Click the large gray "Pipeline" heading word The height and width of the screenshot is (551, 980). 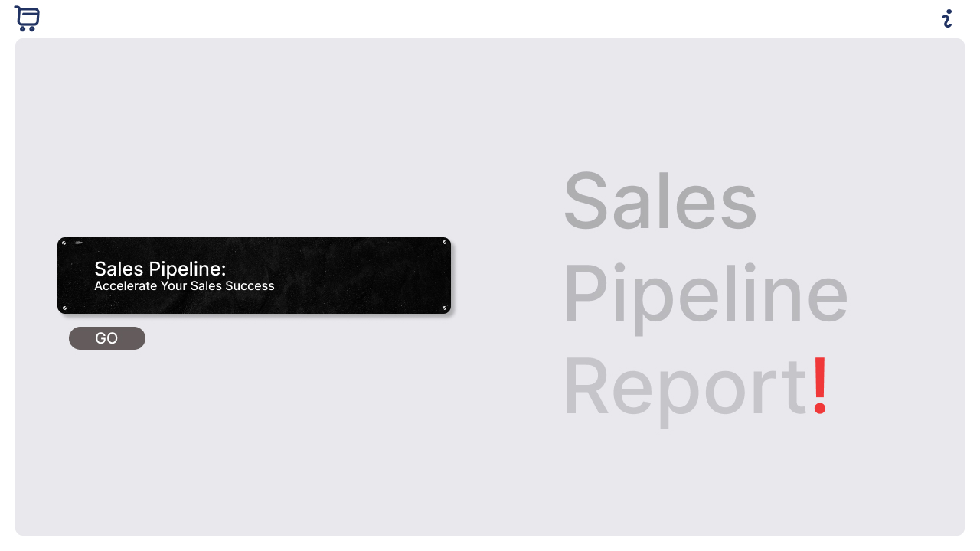(705, 295)
